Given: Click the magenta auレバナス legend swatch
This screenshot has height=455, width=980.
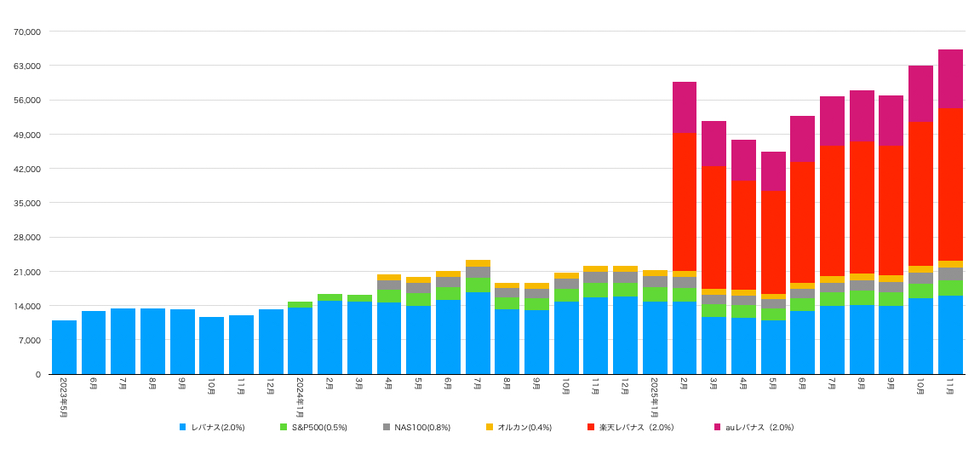Looking at the screenshot, I should coord(716,427).
